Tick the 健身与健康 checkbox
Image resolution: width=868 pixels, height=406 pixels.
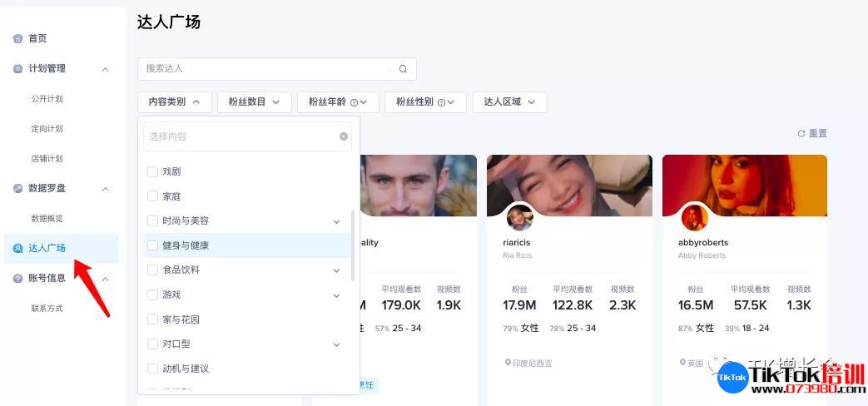pyautogui.click(x=153, y=245)
